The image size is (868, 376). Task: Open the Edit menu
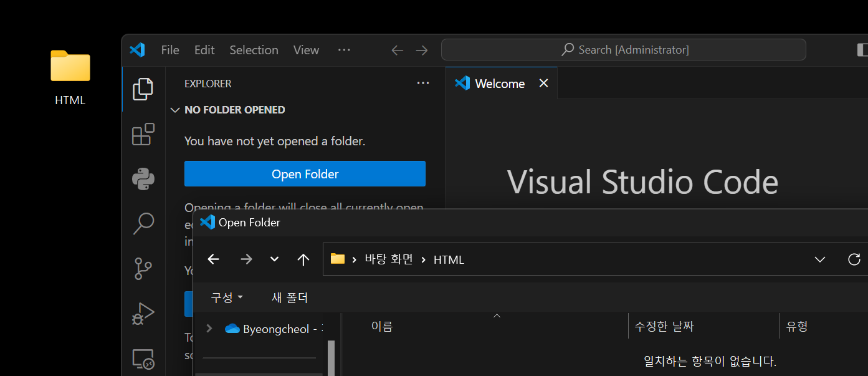pos(204,50)
